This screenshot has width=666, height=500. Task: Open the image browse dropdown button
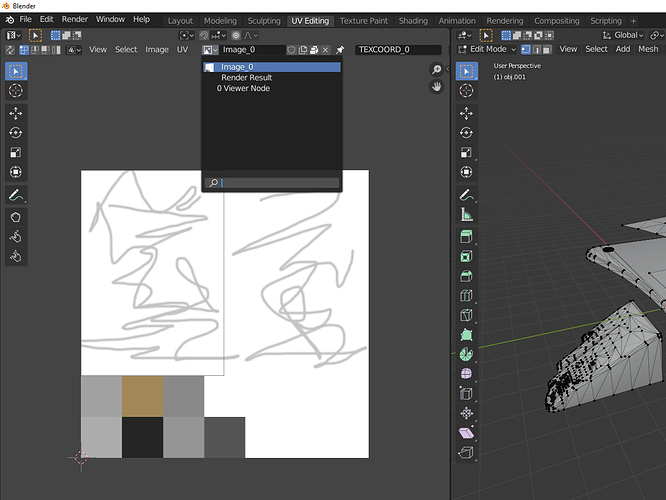tap(210, 50)
